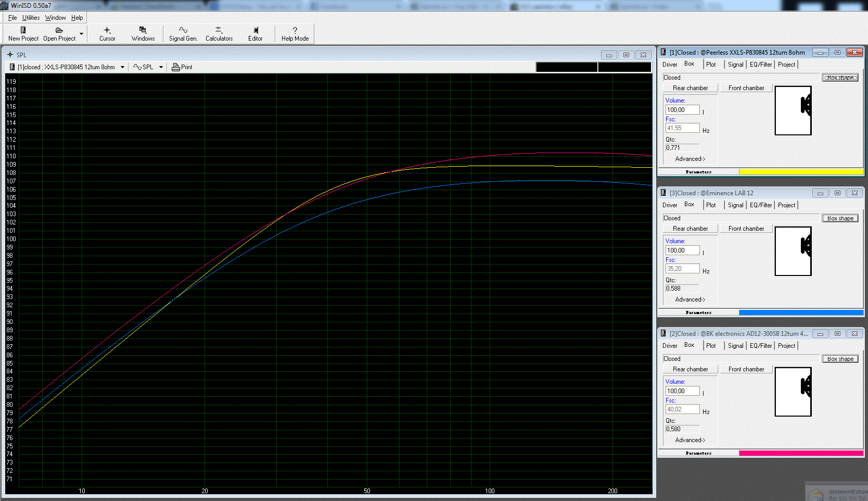The width and height of the screenshot is (868, 501).
Task: Open the driver Editor
Action: pyautogui.click(x=256, y=34)
